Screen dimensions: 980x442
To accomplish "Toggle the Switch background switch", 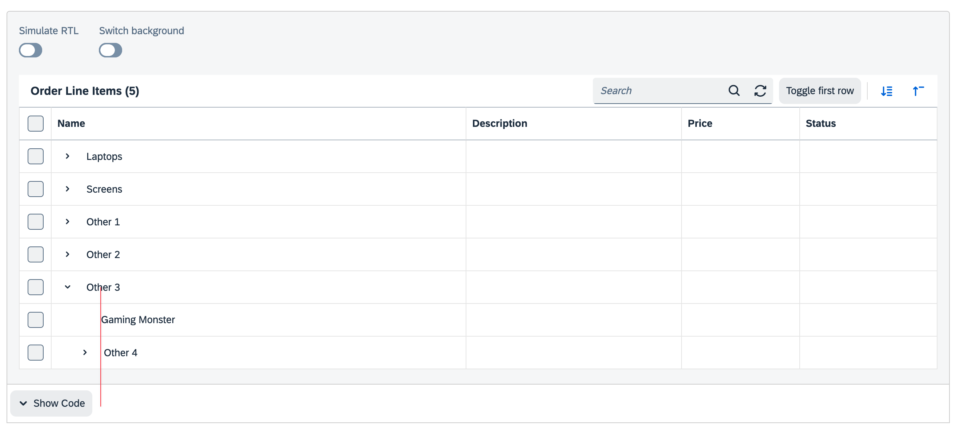I will tap(111, 50).
